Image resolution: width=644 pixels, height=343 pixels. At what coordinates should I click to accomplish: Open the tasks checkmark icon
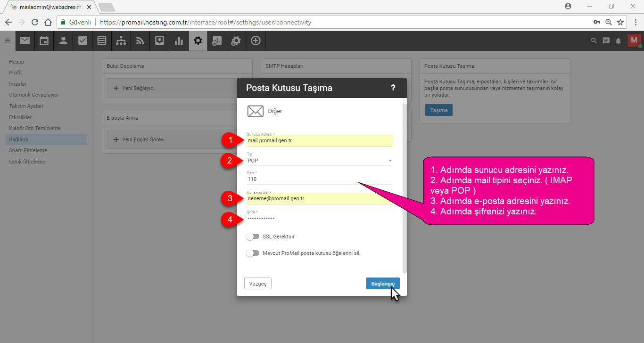(x=83, y=41)
